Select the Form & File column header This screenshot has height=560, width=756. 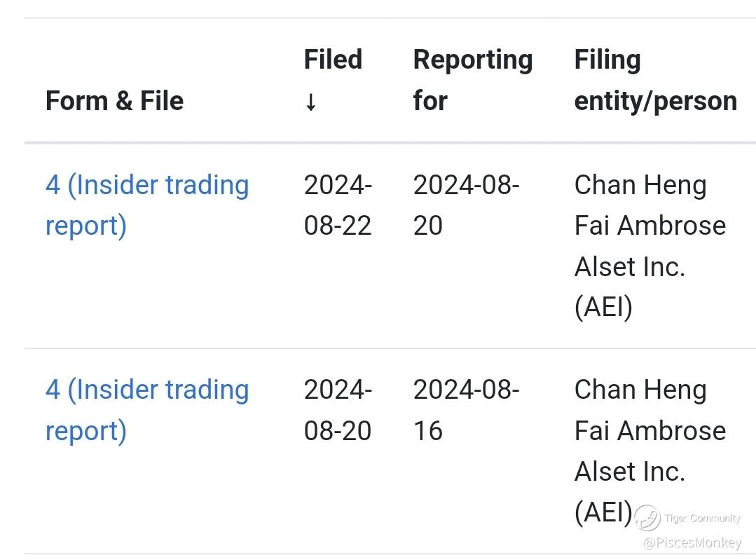pyautogui.click(x=115, y=101)
